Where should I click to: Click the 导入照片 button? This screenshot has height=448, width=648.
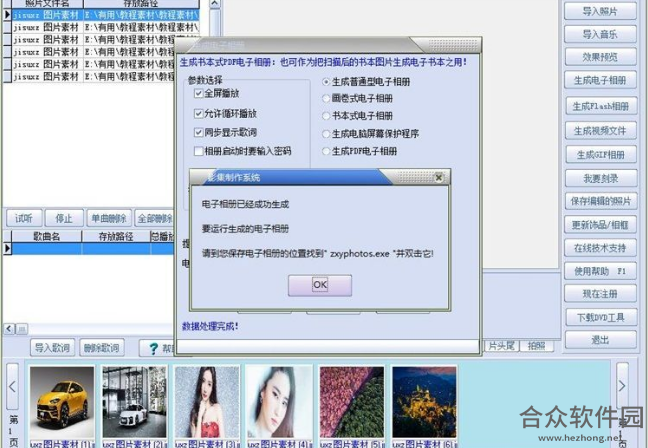pyautogui.click(x=600, y=11)
